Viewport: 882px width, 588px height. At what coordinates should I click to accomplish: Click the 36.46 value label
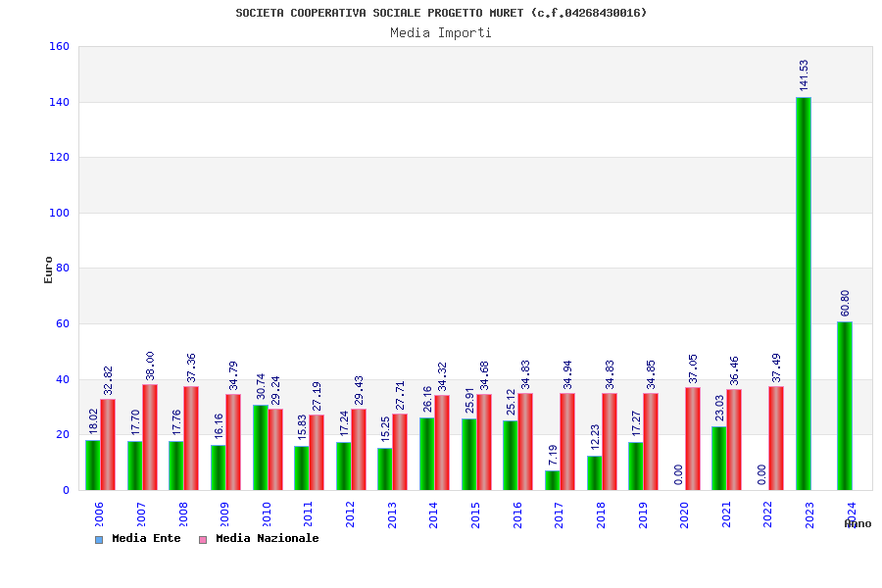734,370
